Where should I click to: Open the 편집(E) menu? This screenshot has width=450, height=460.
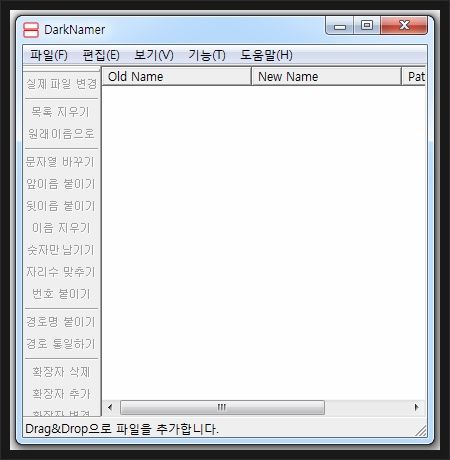[101, 55]
